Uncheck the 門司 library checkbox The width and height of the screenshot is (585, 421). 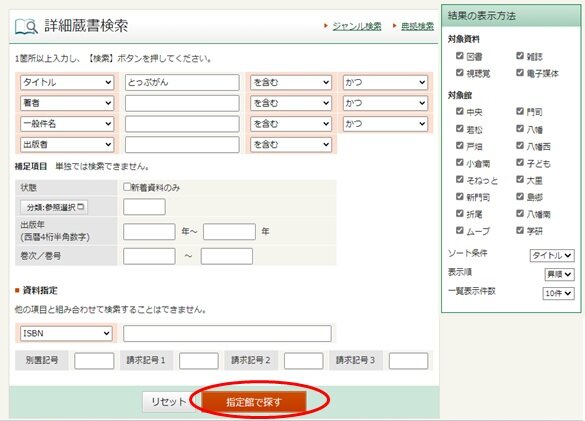pyautogui.click(x=520, y=111)
